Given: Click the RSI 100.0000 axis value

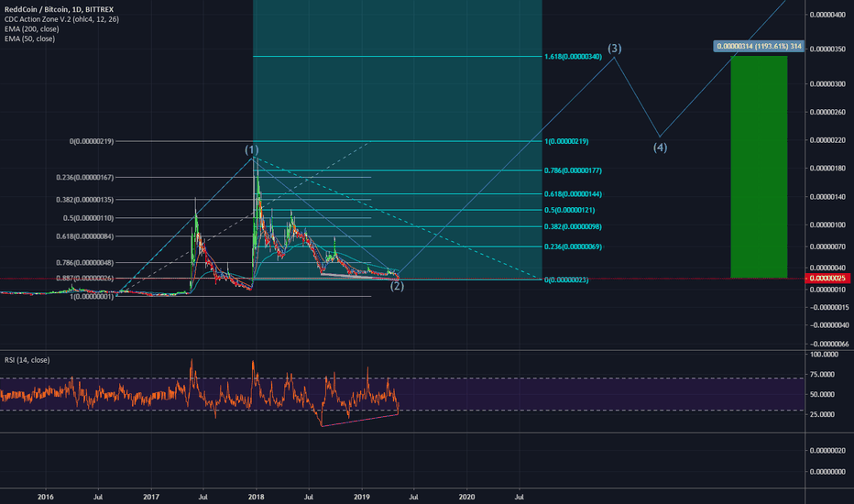Looking at the screenshot, I should pos(824,354).
